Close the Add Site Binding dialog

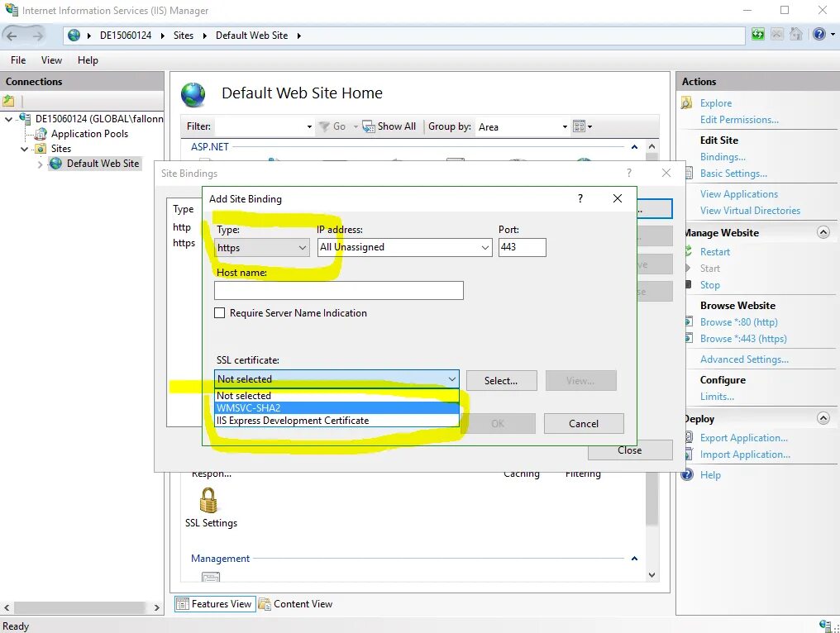(617, 198)
